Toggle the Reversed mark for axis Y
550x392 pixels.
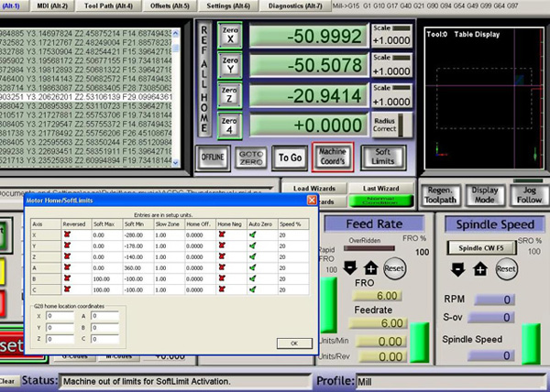point(67,245)
